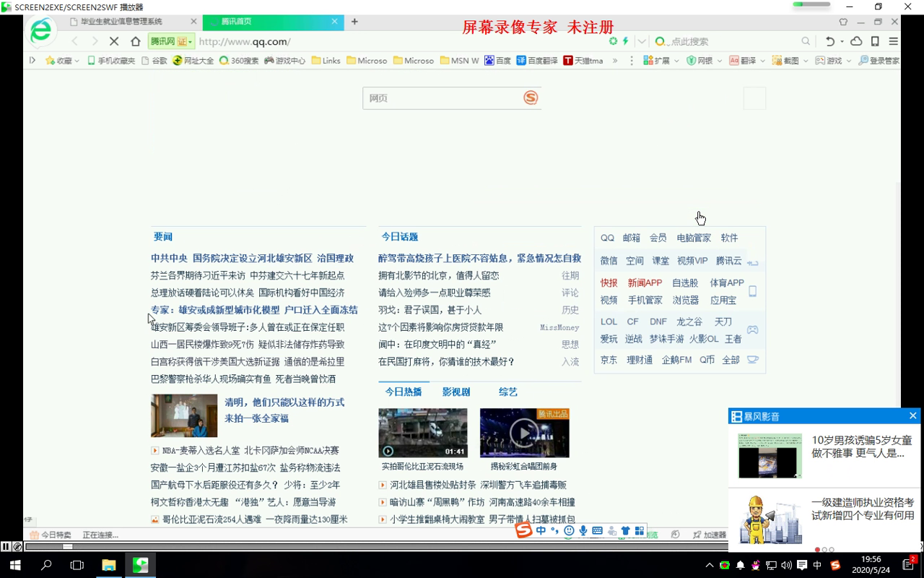Viewport: 924px width, 578px height.
Task: Open the 游戏中心 bookmark
Action: coord(284,61)
